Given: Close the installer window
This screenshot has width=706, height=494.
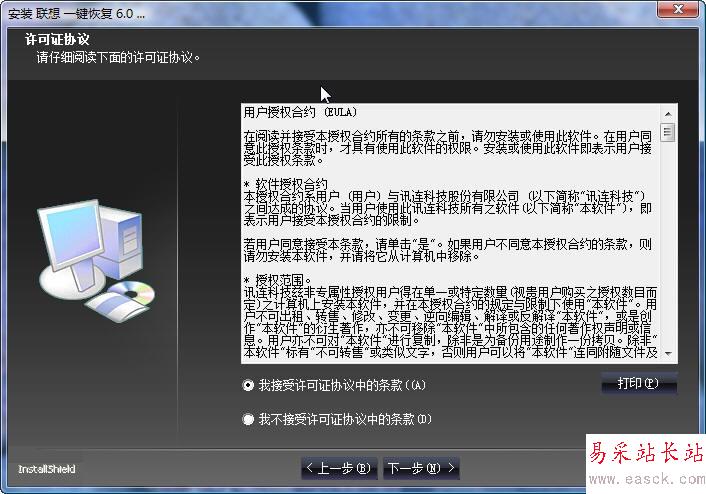Looking at the screenshot, I should coord(678,9).
